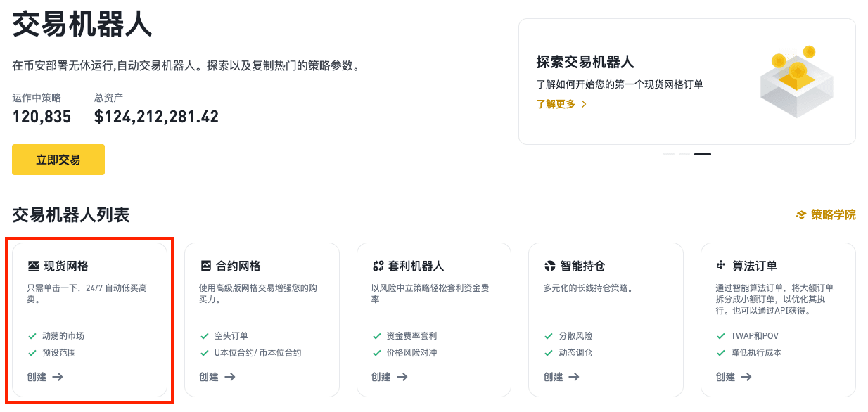
Task: Click the 合约网格 card icon
Action: [205, 266]
